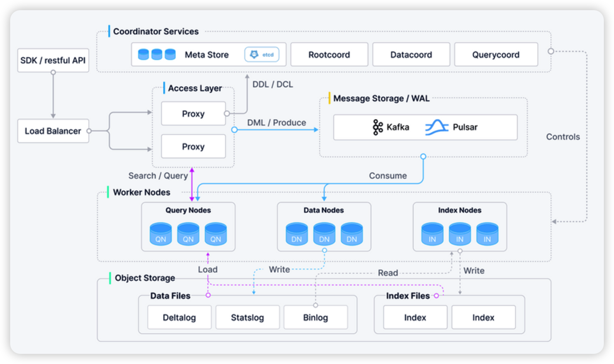Click the Worker Nodes section heading
Screen dimensions: 614x364
[x=142, y=192]
